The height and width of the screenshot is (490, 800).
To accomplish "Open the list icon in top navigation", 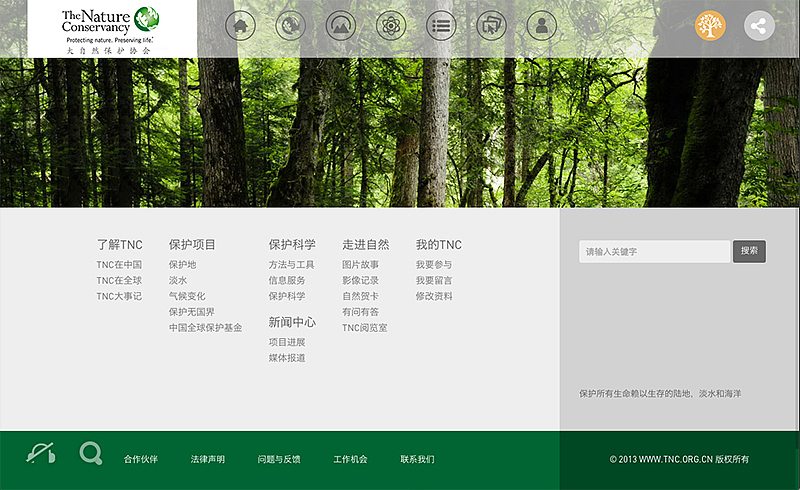I will pos(441,26).
